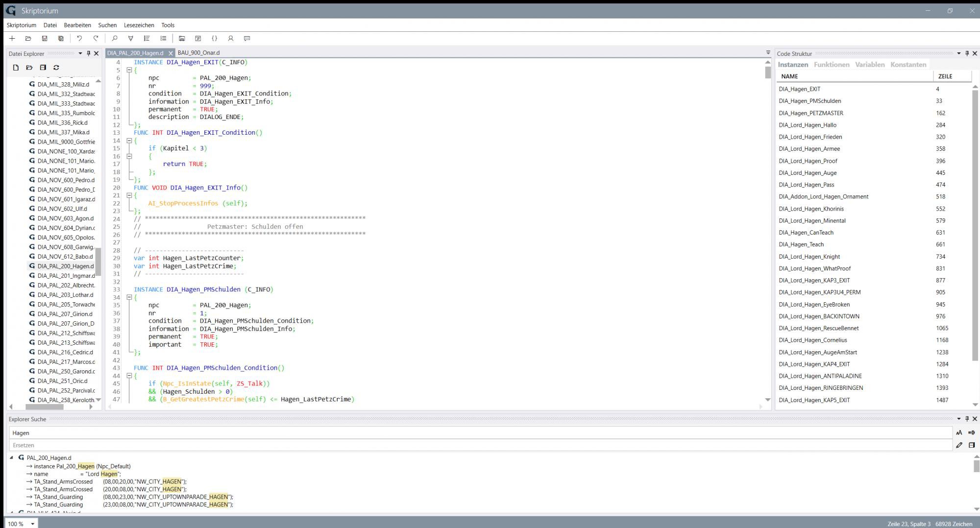Jump to DIA_Lord_Hagen_Knight in Code Struktur
Screen dimensions: 980x528
tap(809, 256)
